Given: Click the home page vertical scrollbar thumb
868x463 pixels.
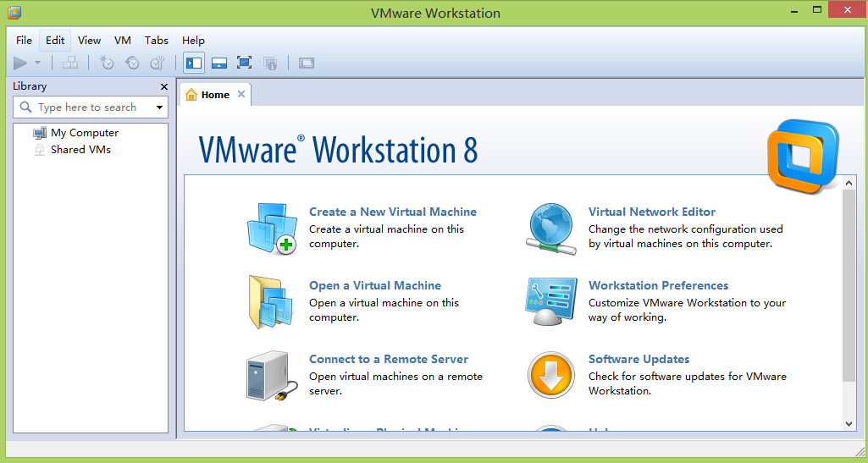Looking at the screenshot, I should coord(849,285).
